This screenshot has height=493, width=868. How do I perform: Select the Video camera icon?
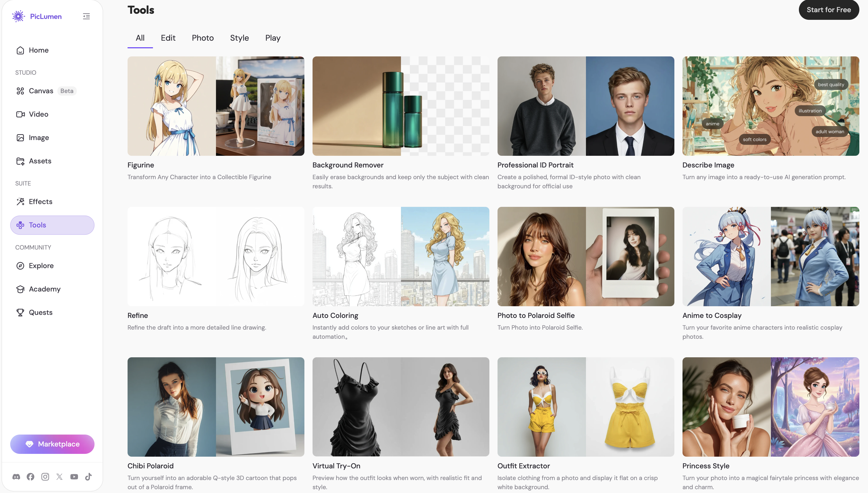20,114
